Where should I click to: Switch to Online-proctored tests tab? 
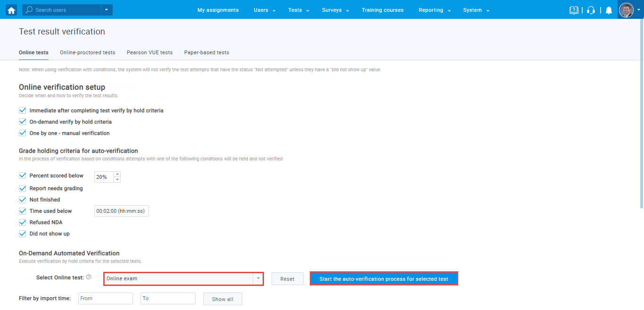87,52
